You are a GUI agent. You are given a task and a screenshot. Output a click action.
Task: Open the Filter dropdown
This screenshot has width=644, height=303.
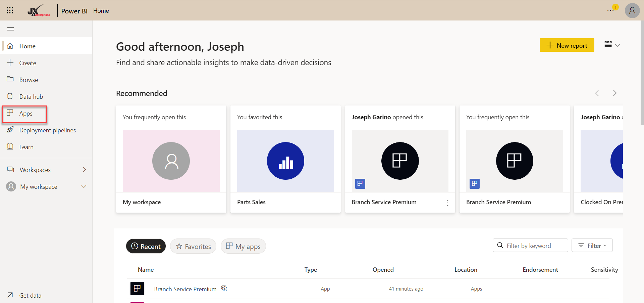(592, 245)
